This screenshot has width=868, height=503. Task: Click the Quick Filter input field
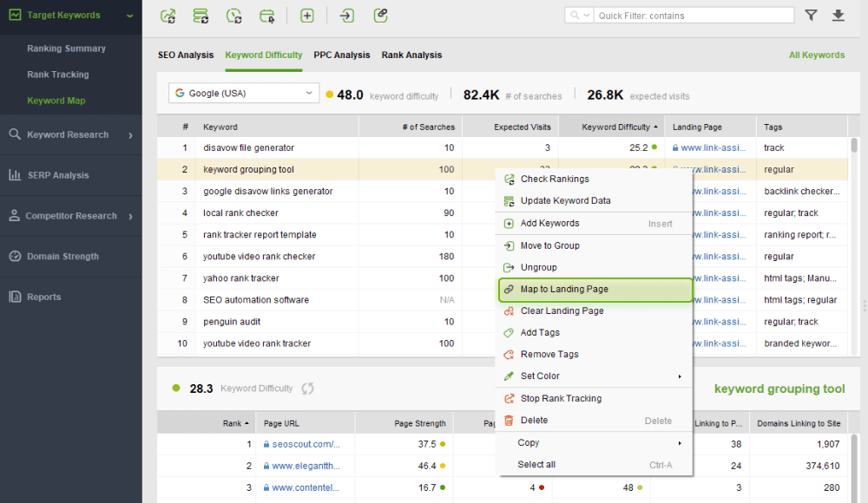click(694, 16)
